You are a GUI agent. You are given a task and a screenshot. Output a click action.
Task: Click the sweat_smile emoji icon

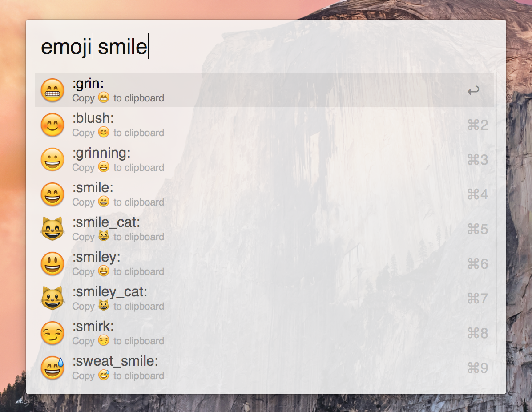point(52,368)
